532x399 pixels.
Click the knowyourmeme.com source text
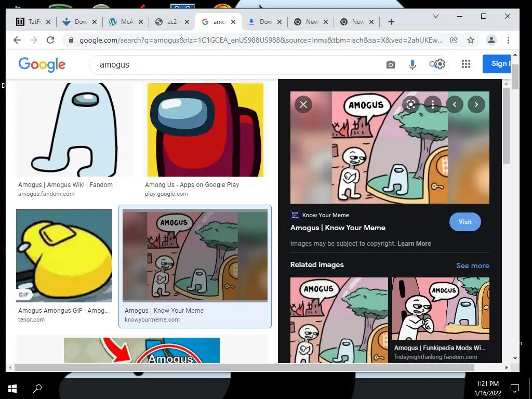point(152,320)
